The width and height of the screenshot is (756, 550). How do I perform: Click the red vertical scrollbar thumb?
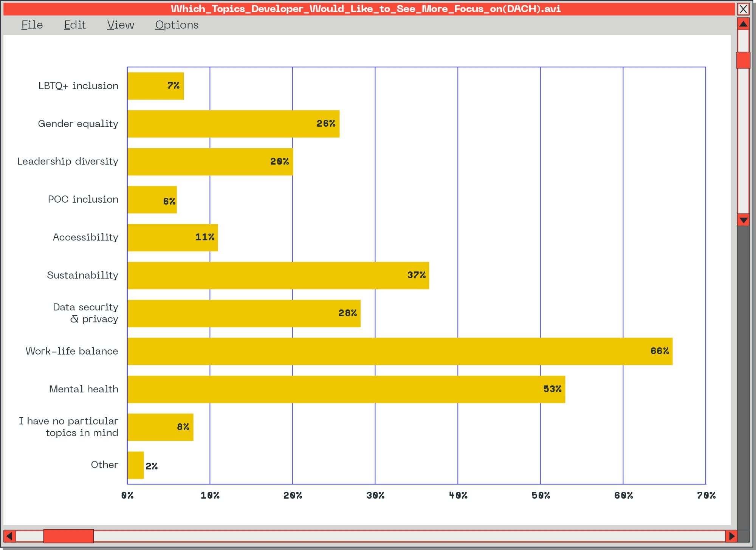(x=744, y=60)
